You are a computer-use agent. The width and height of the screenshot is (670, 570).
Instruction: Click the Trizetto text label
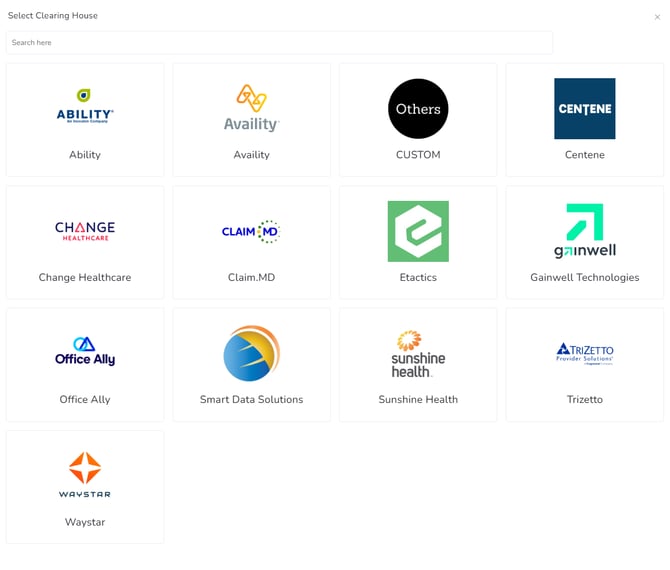[585, 399]
